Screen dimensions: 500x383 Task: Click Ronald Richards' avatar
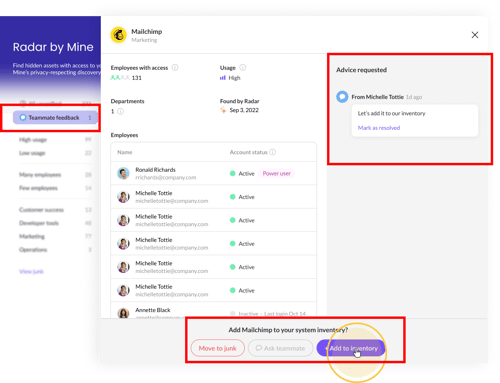(x=123, y=173)
